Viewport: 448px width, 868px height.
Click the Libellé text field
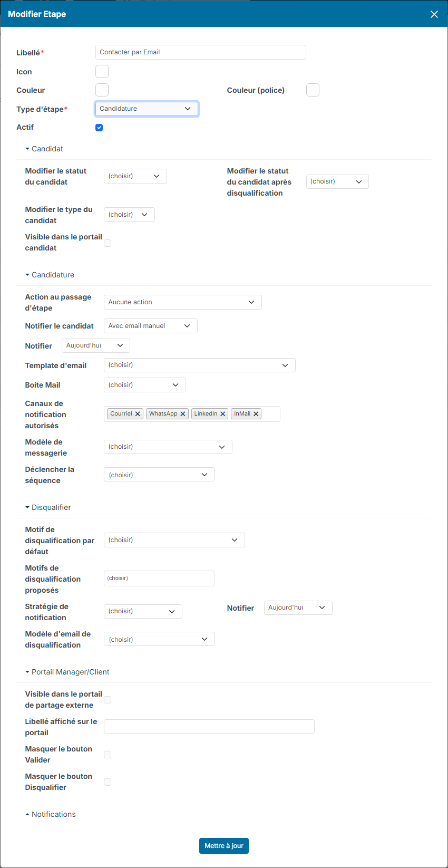(201, 52)
